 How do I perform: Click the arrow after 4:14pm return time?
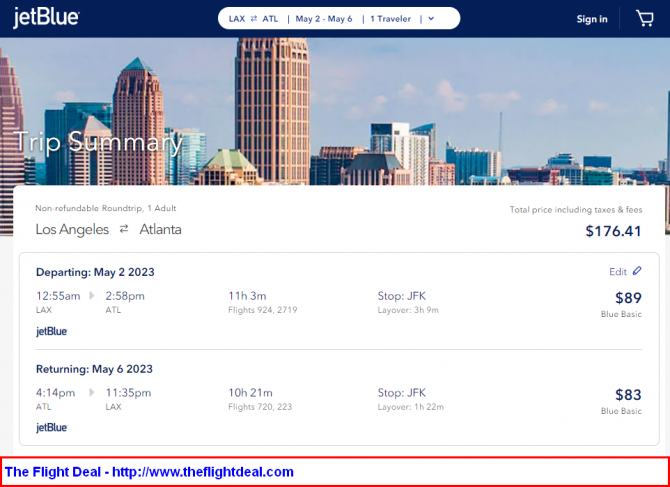[x=91, y=392]
